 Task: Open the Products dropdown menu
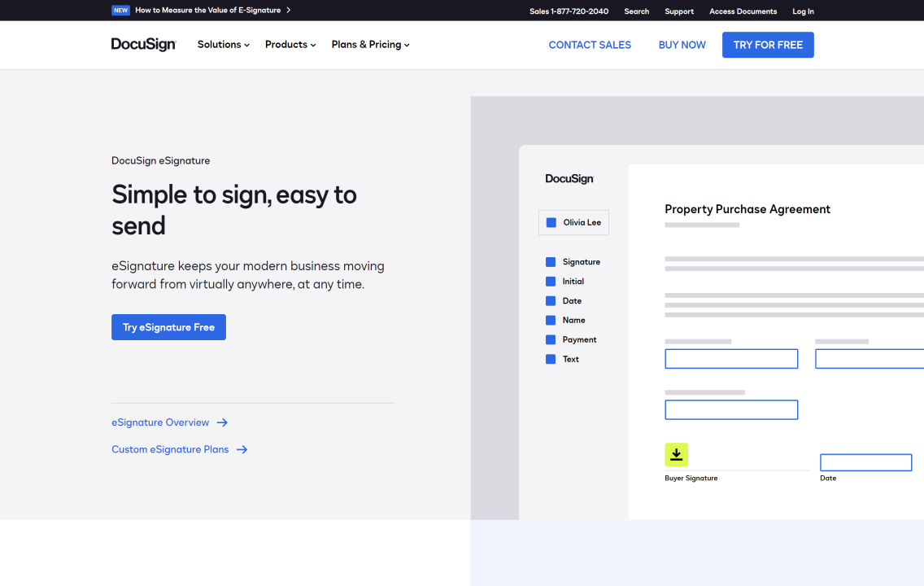(x=289, y=45)
